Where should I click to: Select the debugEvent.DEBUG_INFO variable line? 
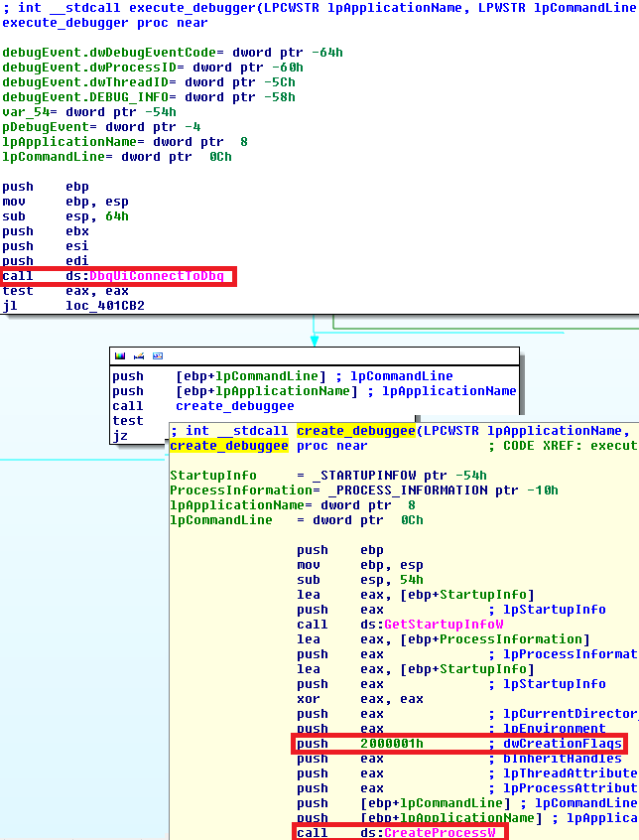(x=149, y=97)
